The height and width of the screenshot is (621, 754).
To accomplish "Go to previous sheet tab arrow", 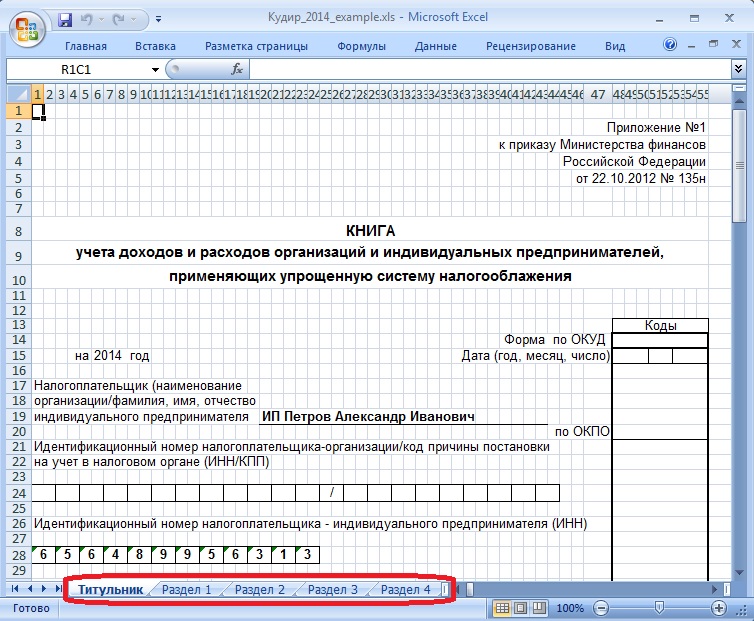I will (30, 589).
